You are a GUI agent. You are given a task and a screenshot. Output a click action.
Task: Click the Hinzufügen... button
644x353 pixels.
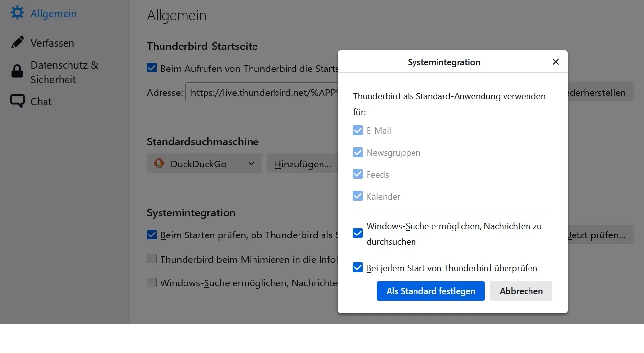[x=302, y=164]
